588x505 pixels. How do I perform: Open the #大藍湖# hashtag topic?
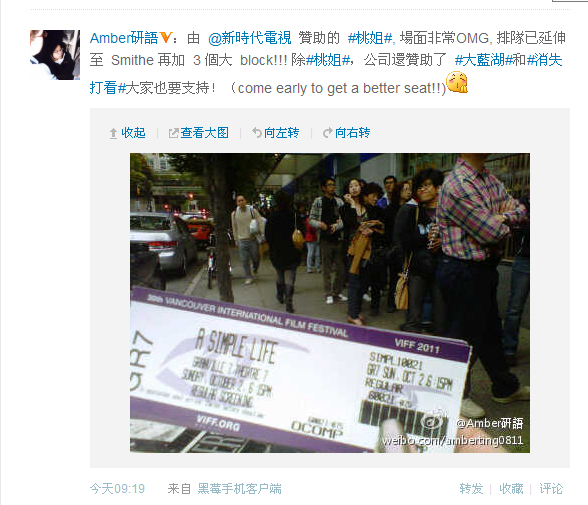click(483, 60)
